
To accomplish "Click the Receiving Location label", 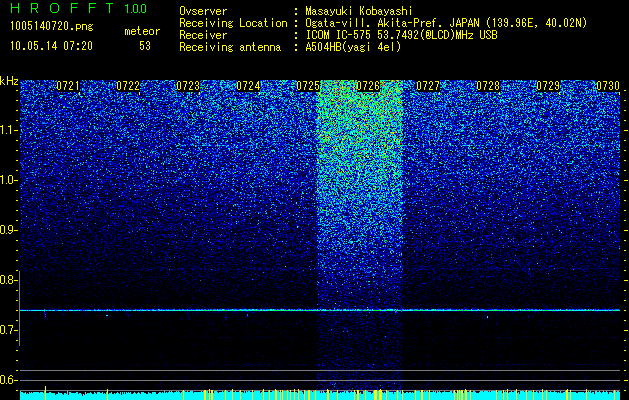I will (233, 23).
